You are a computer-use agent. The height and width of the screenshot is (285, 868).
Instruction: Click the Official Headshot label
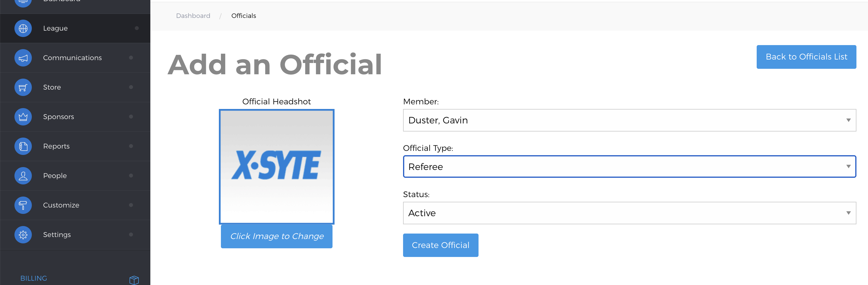click(x=277, y=102)
